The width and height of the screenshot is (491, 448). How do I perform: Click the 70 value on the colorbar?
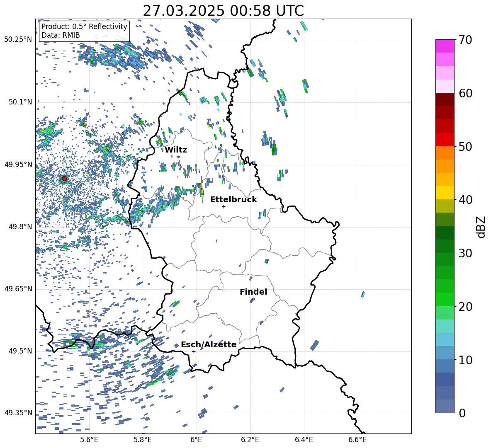coord(465,40)
